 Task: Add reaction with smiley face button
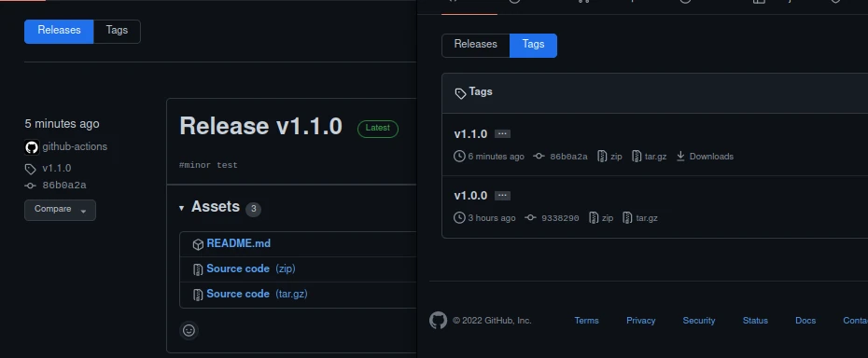[189, 330]
